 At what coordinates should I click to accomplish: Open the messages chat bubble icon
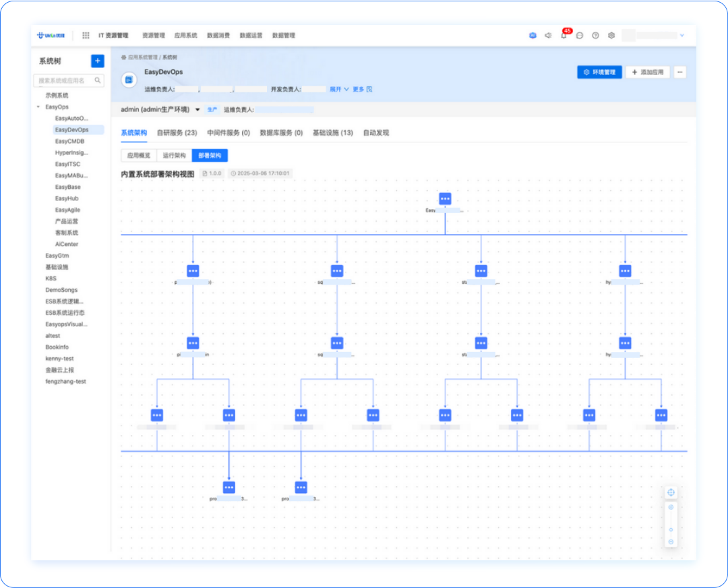(x=580, y=35)
